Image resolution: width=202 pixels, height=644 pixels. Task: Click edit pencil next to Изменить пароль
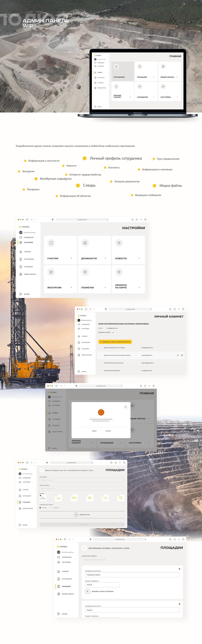113,332
